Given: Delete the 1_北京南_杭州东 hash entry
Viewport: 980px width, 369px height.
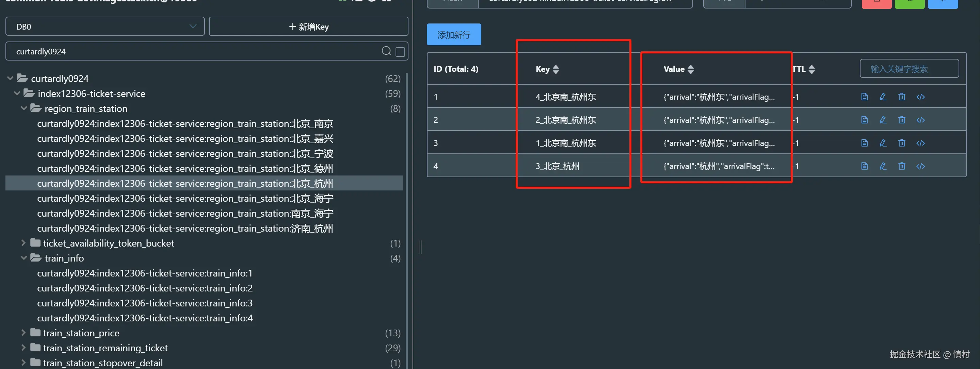Looking at the screenshot, I should (x=902, y=143).
